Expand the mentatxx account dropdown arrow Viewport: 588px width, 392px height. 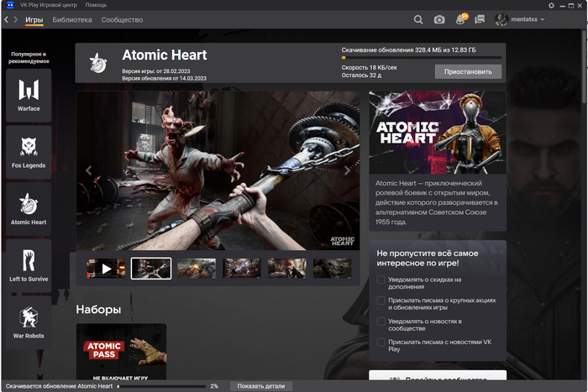point(543,19)
